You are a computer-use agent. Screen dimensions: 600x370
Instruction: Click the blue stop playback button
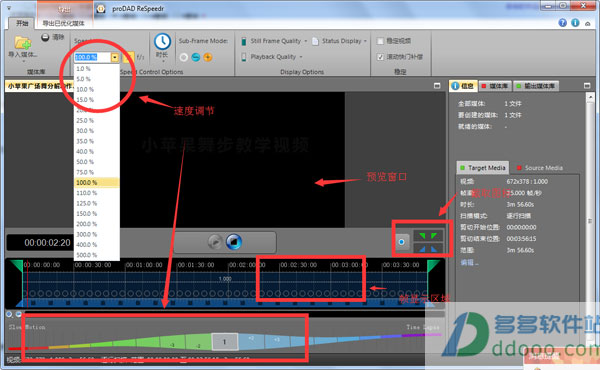(x=234, y=242)
